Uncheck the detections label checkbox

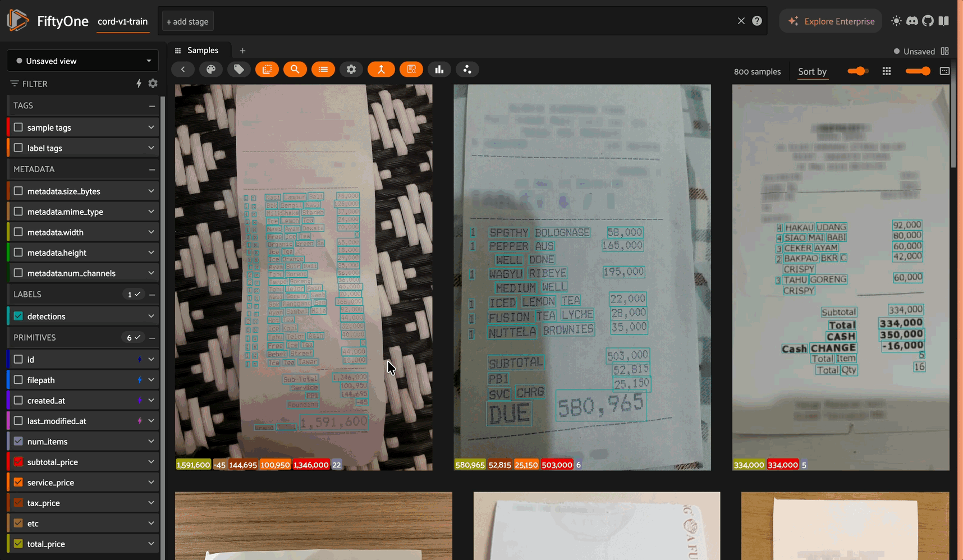[19, 316]
